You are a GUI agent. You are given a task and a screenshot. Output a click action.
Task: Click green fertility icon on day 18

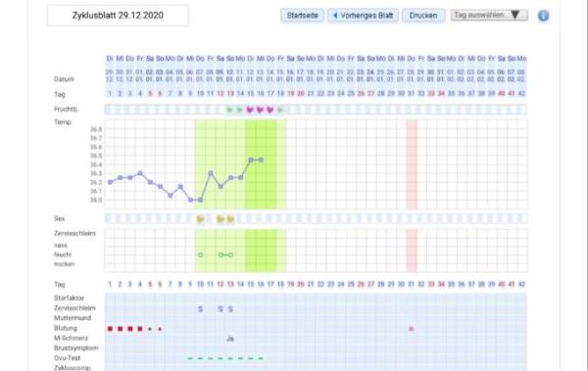(x=280, y=110)
